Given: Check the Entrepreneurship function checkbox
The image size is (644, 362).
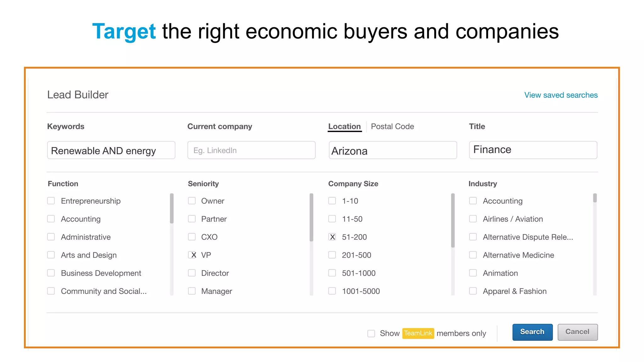Looking at the screenshot, I should (51, 201).
